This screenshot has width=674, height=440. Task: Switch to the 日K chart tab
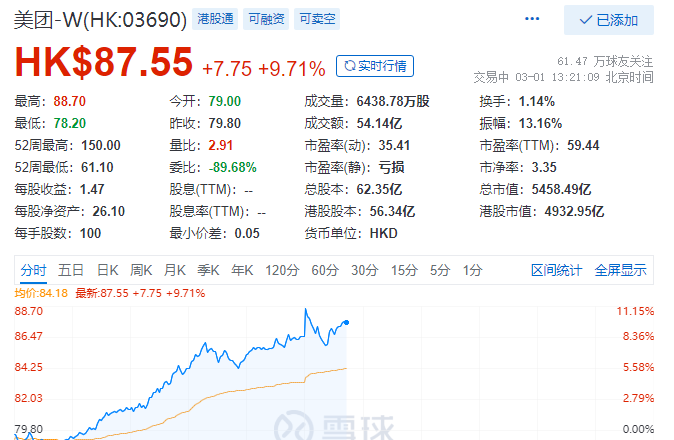(x=107, y=270)
